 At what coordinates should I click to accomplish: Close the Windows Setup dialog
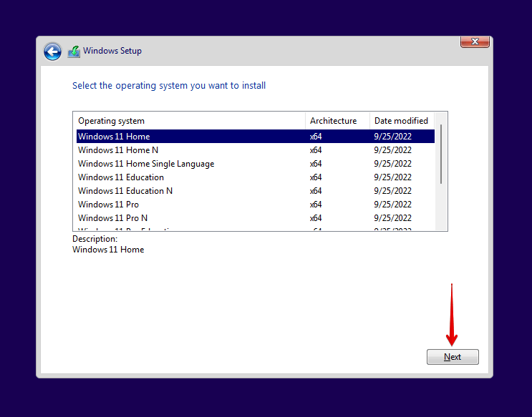coord(475,41)
